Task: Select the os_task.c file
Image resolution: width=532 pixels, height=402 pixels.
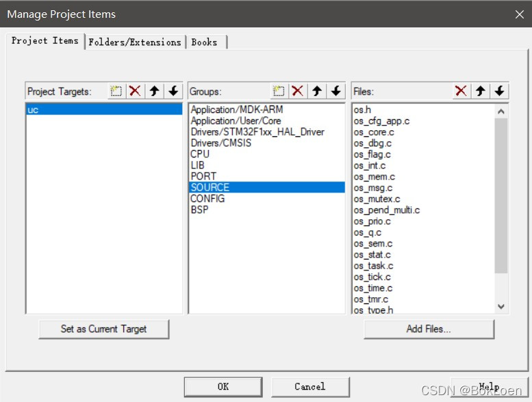Action: [423, 266]
